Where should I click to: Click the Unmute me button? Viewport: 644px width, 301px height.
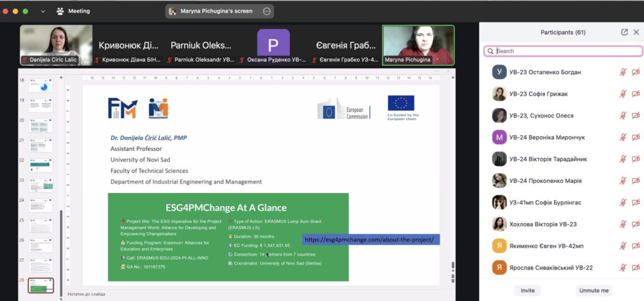click(x=594, y=290)
